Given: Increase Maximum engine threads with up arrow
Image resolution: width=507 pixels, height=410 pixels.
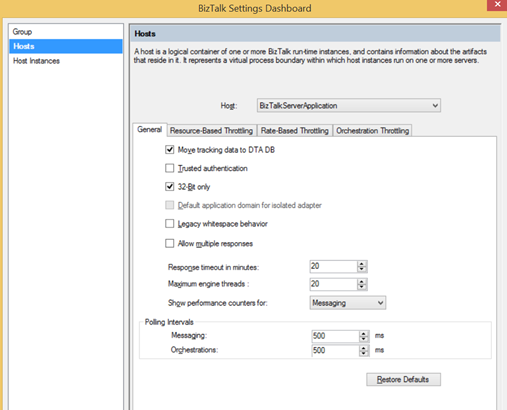Looking at the screenshot, I should (362, 281).
